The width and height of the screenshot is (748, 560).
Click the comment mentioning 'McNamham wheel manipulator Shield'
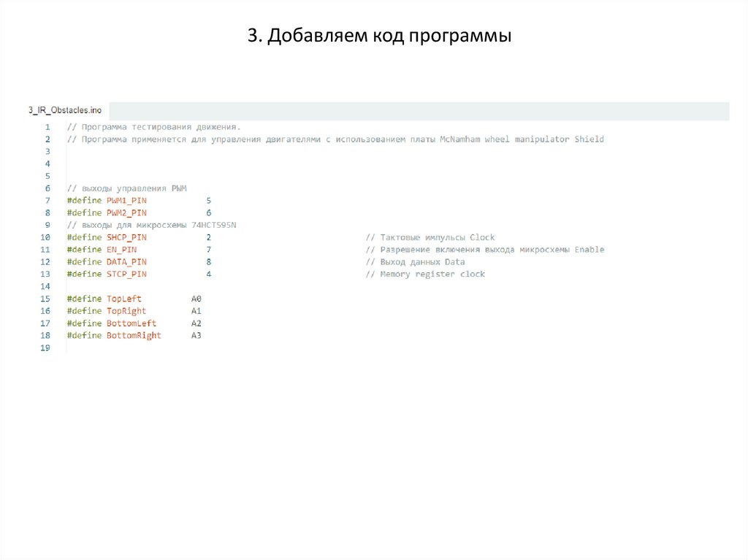click(335, 139)
